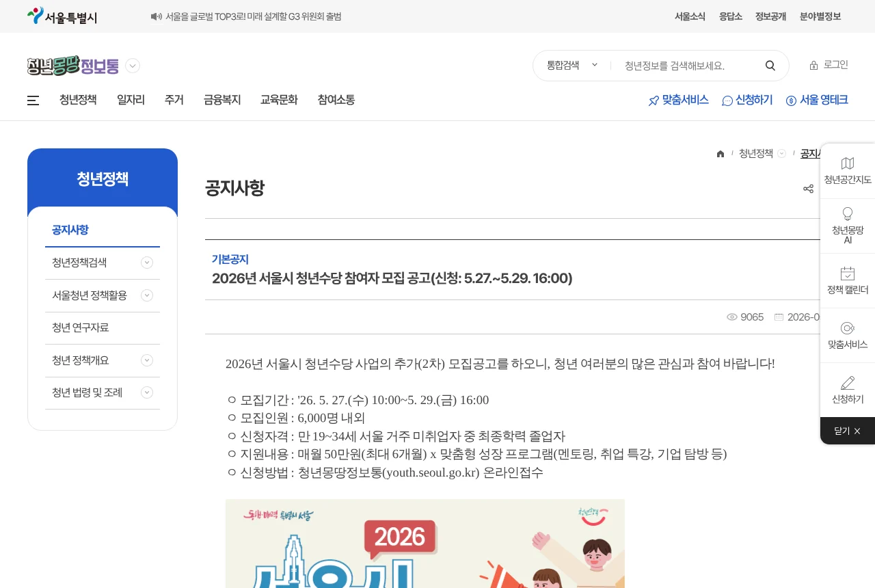Open the 일자리 main menu

tap(131, 100)
